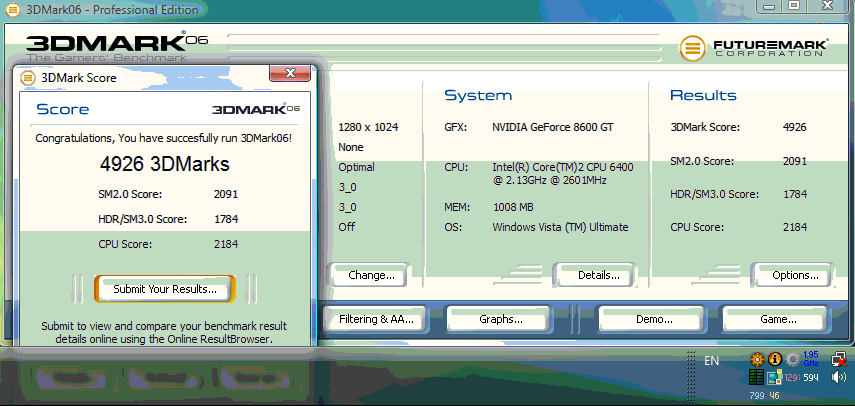Click Submit Your Results button
Viewport: 855px width, 406px height.
point(165,289)
